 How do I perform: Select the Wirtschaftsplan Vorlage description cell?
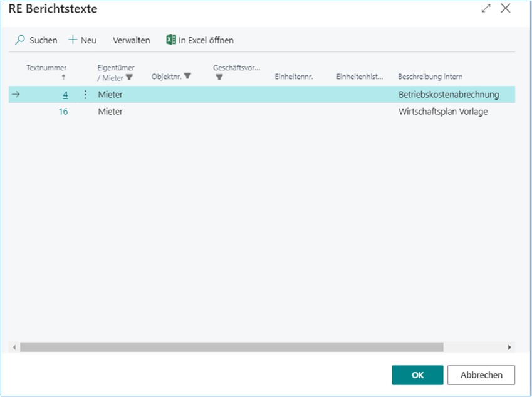[x=442, y=112]
